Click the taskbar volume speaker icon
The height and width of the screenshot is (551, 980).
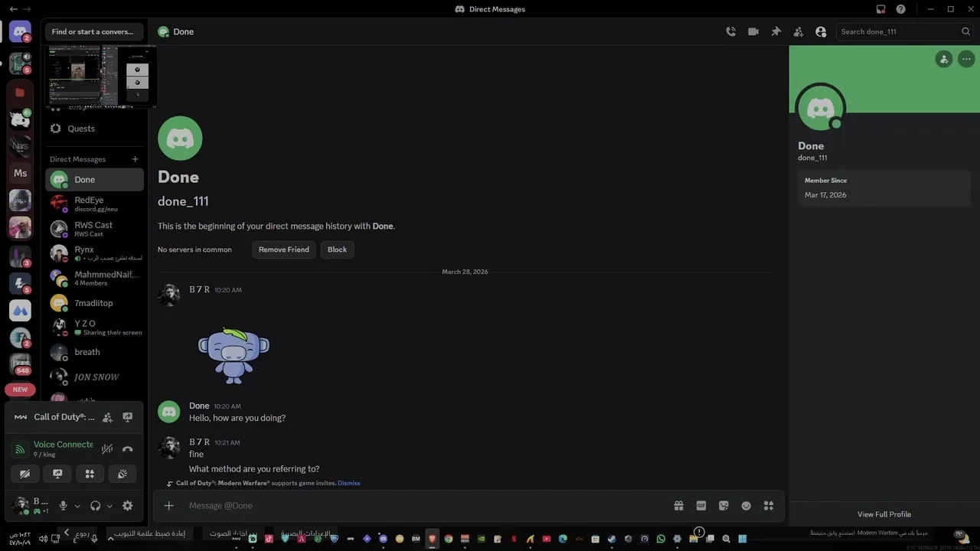43,539
